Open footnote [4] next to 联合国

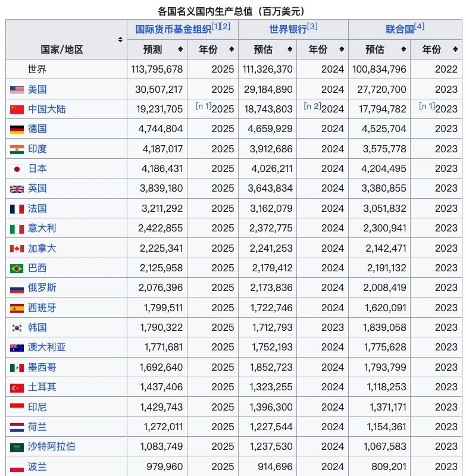419,26
